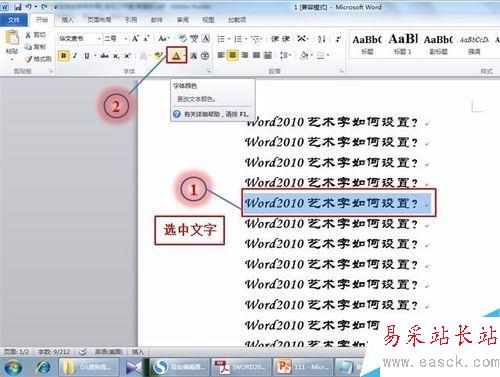
Task: Switch to the Insert ribbon tab
Action: pyautogui.click(x=67, y=20)
